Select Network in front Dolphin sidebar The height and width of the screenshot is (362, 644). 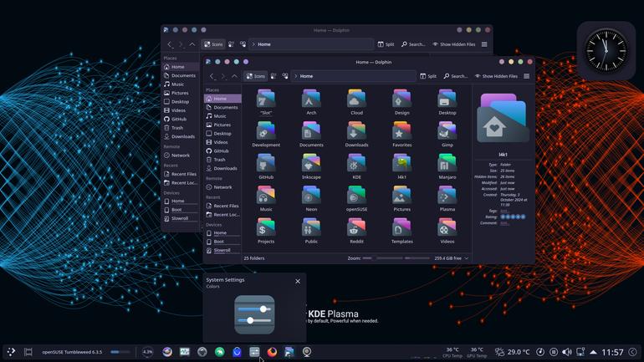(222, 187)
